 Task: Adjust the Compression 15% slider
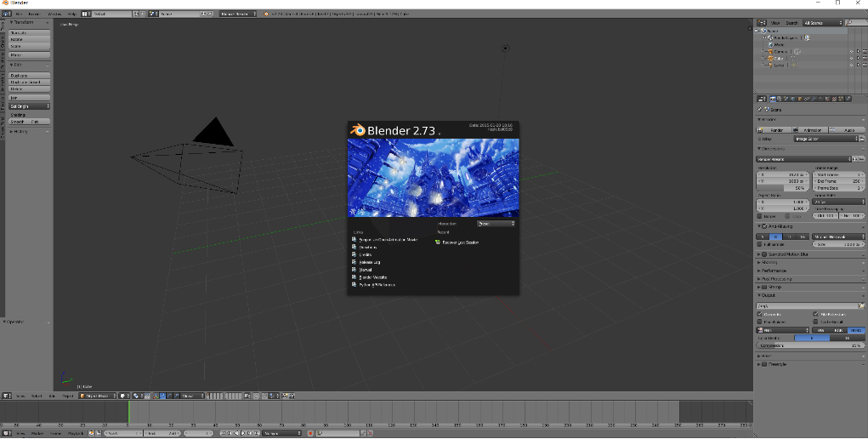(x=810, y=345)
